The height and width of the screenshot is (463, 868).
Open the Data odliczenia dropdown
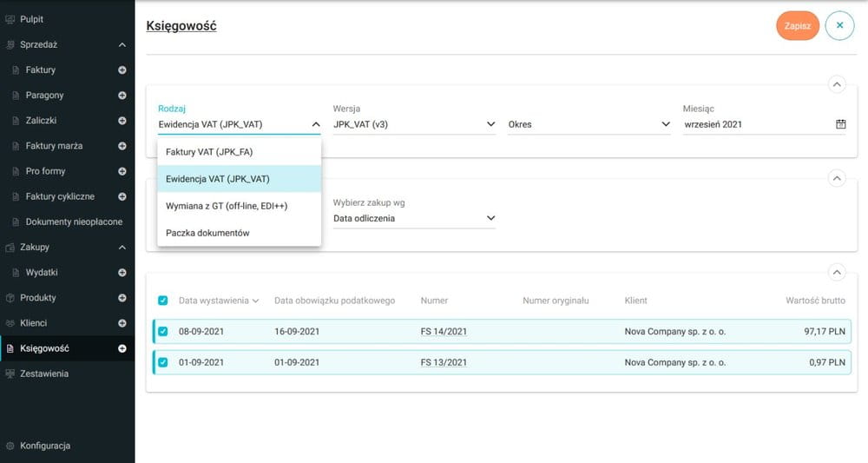(x=414, y=218)
